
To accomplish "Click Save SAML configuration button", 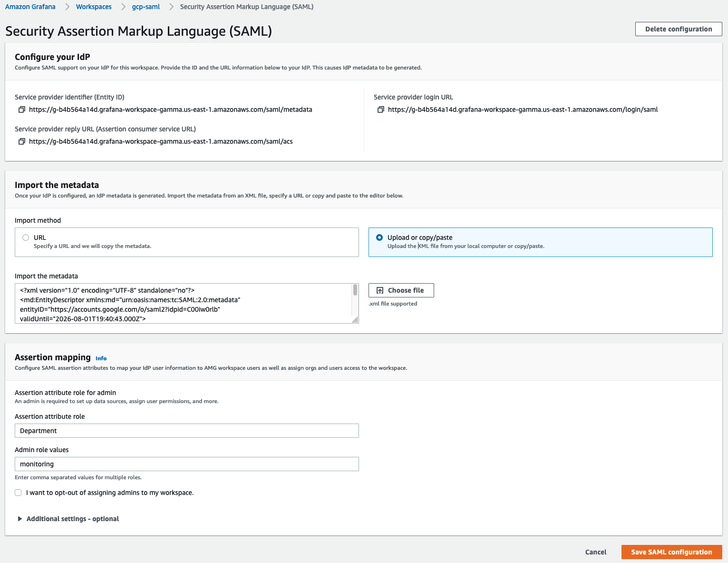I will [671, 552].
